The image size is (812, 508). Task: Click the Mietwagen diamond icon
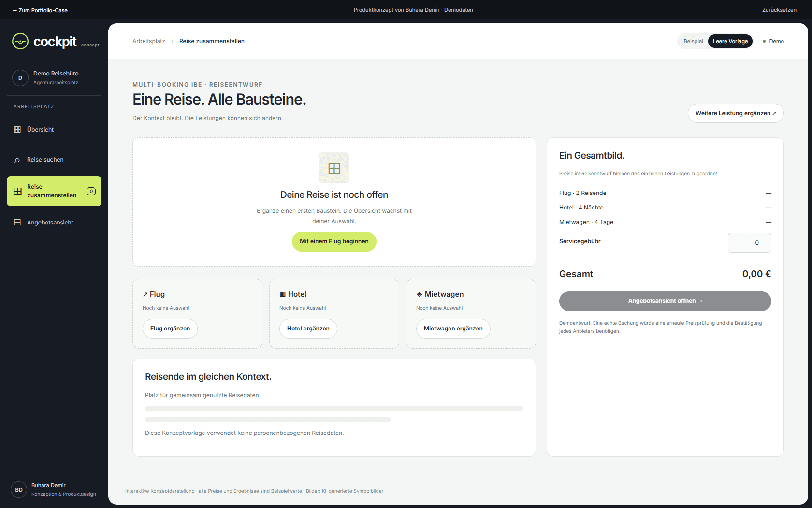(419, 294)
